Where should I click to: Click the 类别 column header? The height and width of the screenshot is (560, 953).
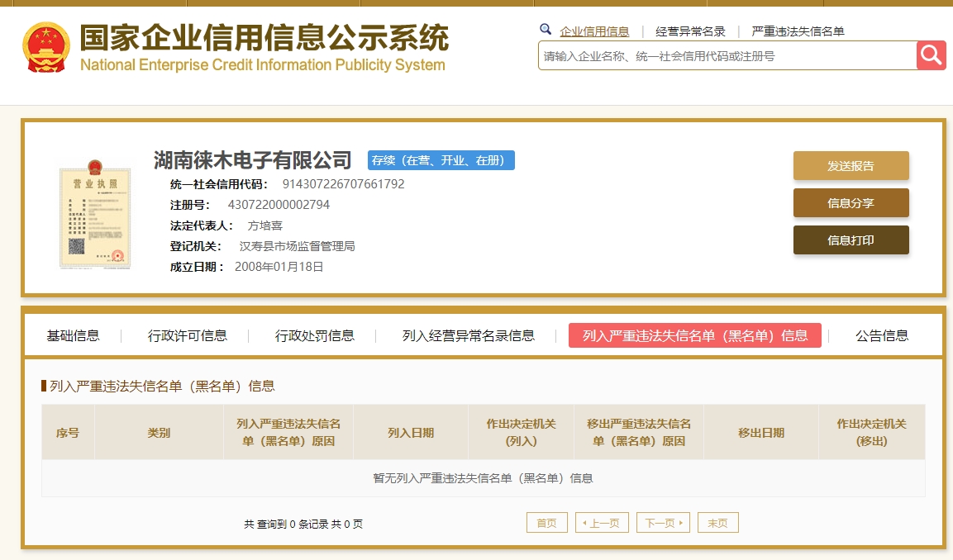click(160, 433)
